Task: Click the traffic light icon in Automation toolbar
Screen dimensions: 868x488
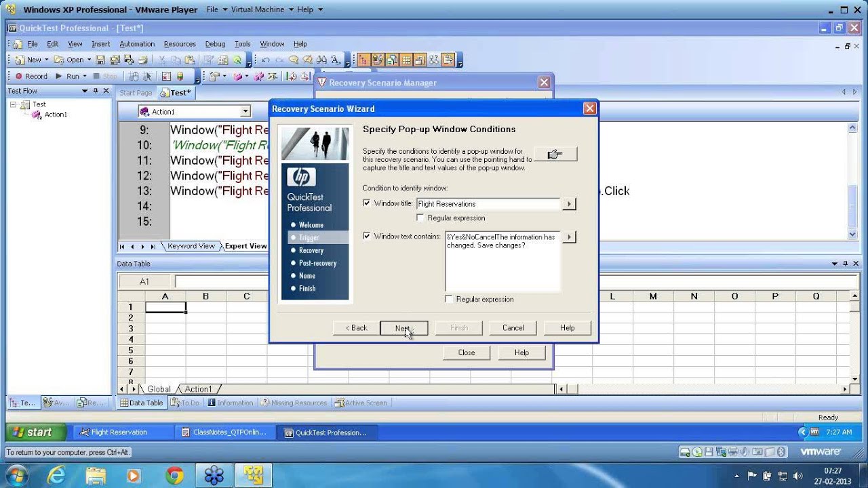Action: (x=180, y=76)
